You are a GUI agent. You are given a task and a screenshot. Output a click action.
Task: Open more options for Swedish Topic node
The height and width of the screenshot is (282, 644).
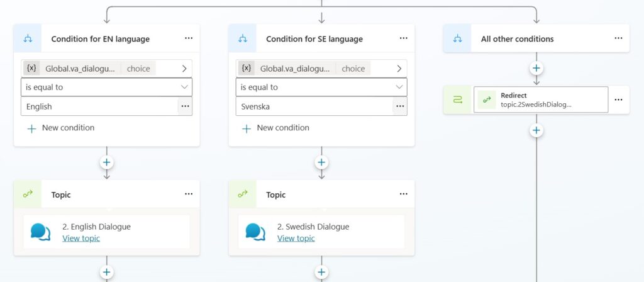click(x=404, y=195)
